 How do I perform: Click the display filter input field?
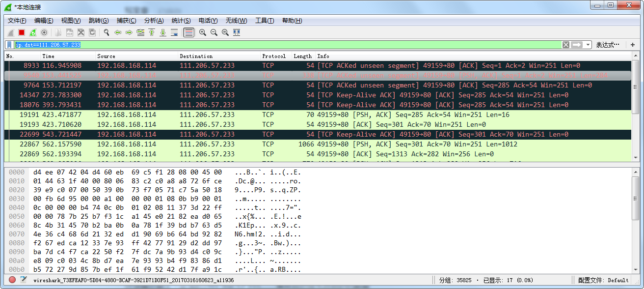(287, 45)
